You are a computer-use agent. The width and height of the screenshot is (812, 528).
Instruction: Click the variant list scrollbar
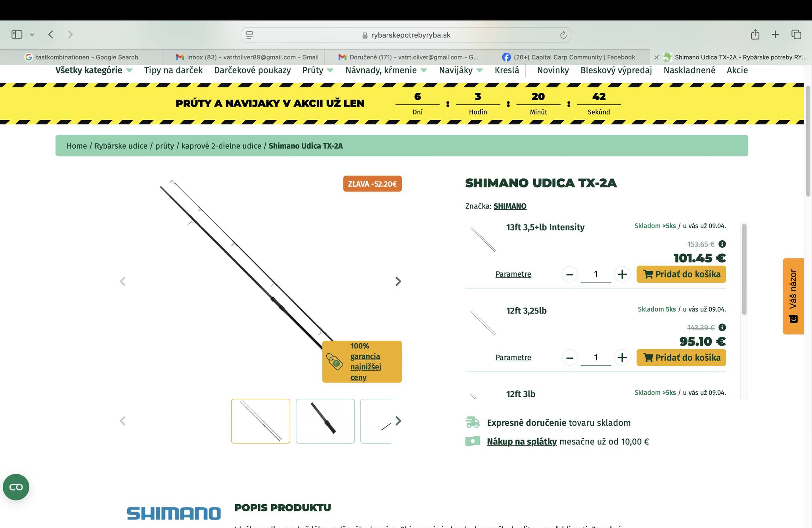pos(744,270)
